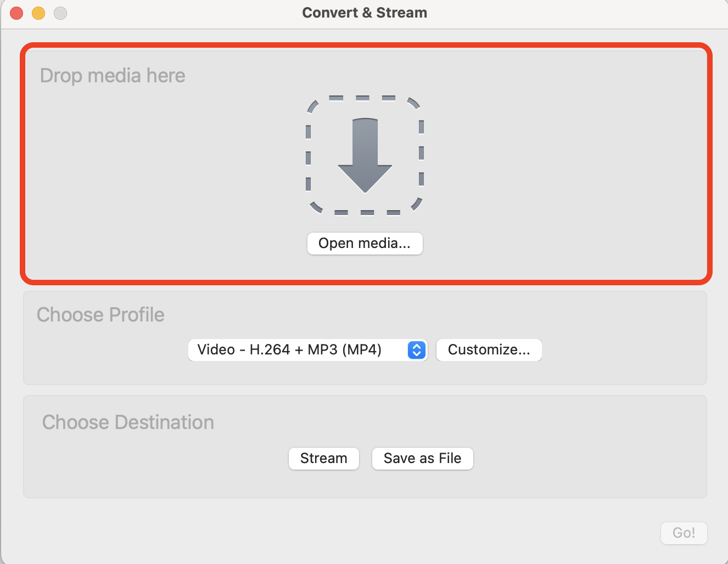Click the blue stepper arrows on profile selector

pos(416,349)
